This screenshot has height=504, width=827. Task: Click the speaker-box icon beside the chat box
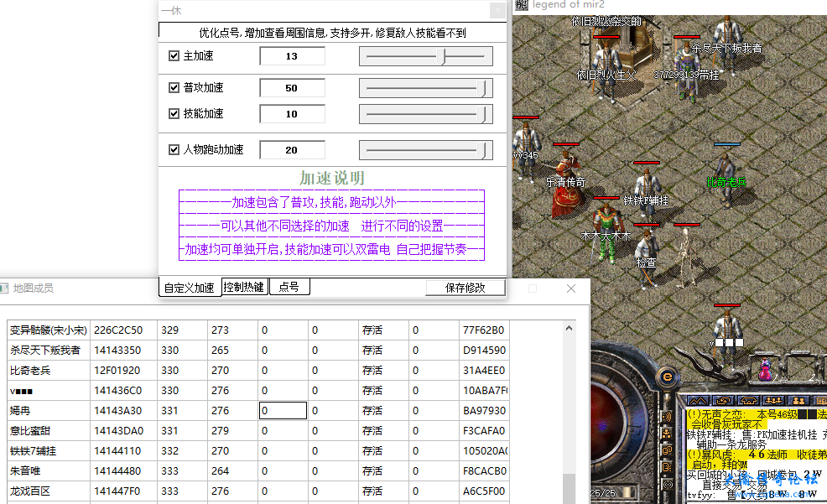coord(667,468)
